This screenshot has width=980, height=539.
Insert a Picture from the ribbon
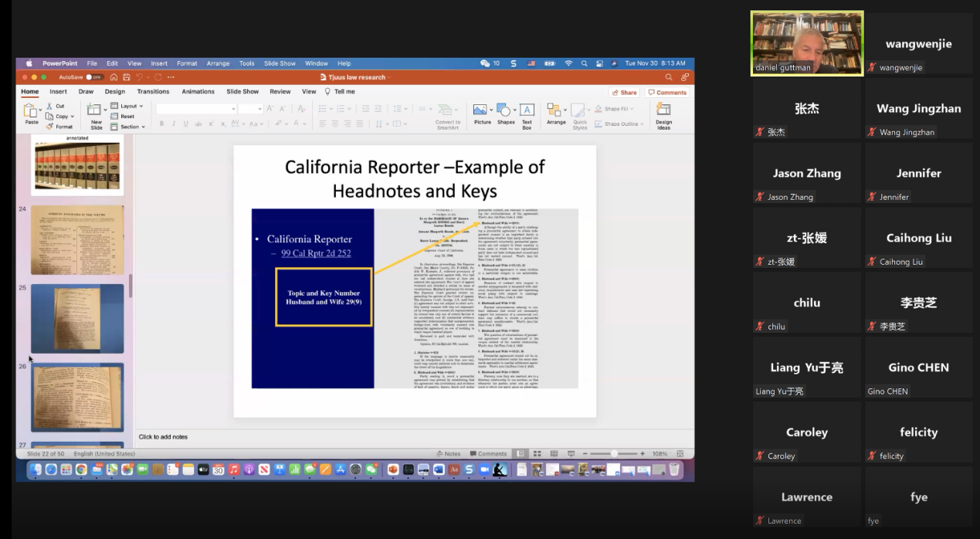(x=482, y=112)
